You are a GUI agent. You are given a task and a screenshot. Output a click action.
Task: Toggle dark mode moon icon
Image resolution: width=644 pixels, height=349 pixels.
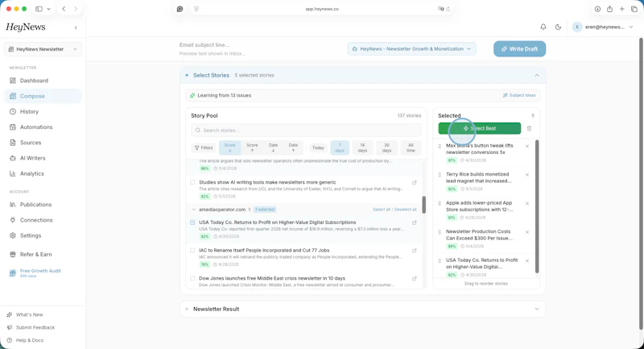tap(558, 27)
